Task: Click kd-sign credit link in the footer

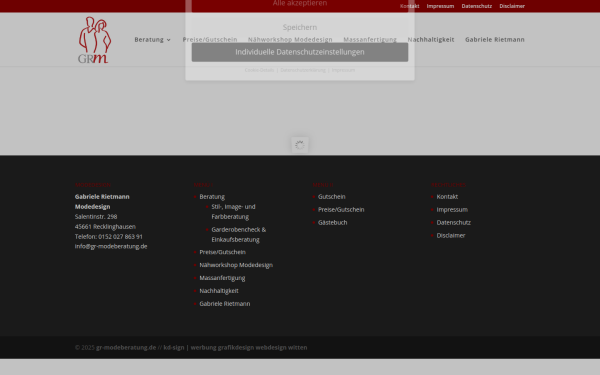Action: [235, 347]
